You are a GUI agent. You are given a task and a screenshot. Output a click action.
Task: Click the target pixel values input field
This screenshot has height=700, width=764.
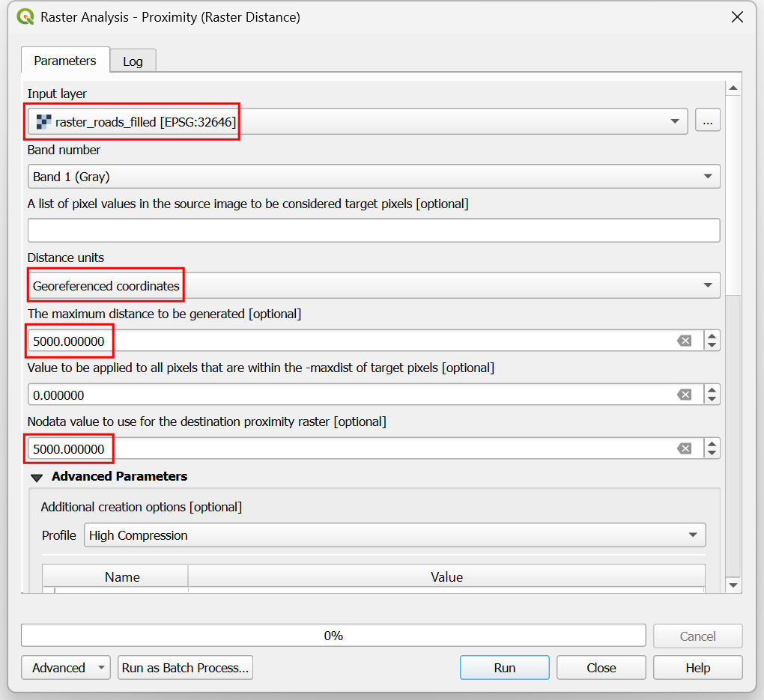pos(373,231)
